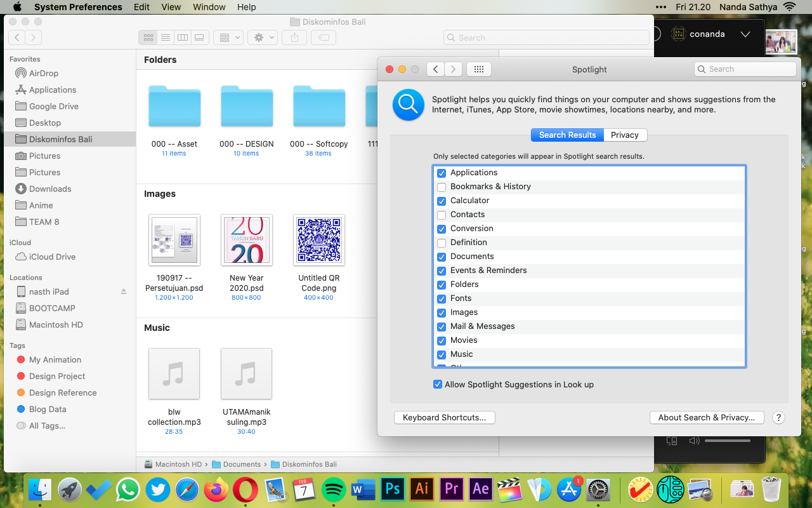Open the Finder action gear dropdown

coord(262,37)
